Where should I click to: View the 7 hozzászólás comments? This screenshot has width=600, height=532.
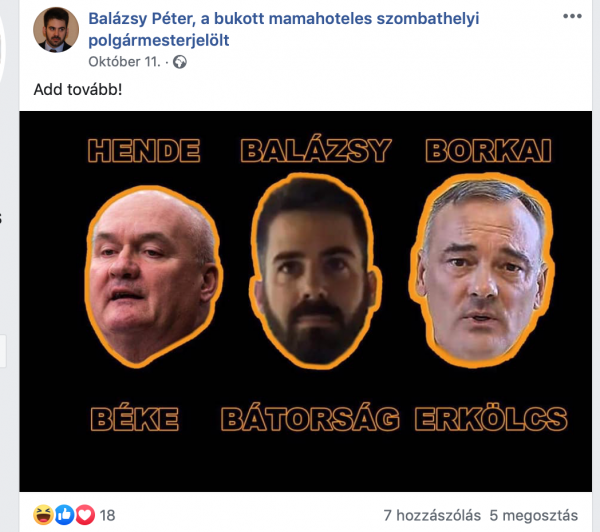point(432,515)
